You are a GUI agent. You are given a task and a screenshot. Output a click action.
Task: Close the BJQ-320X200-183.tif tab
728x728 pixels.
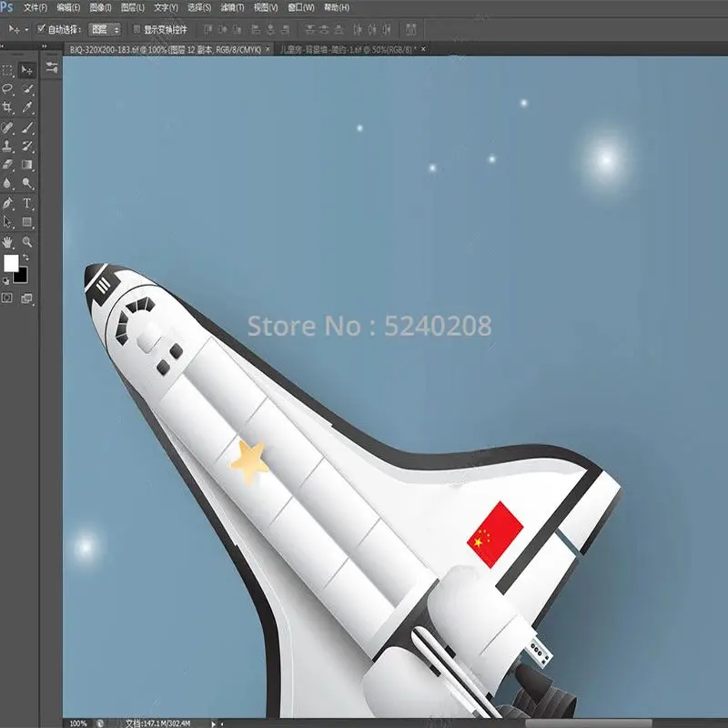(x=268, y=49)
